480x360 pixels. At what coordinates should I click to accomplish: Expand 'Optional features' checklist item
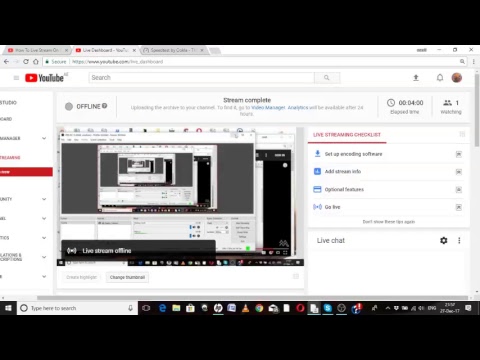click(459, 189)
